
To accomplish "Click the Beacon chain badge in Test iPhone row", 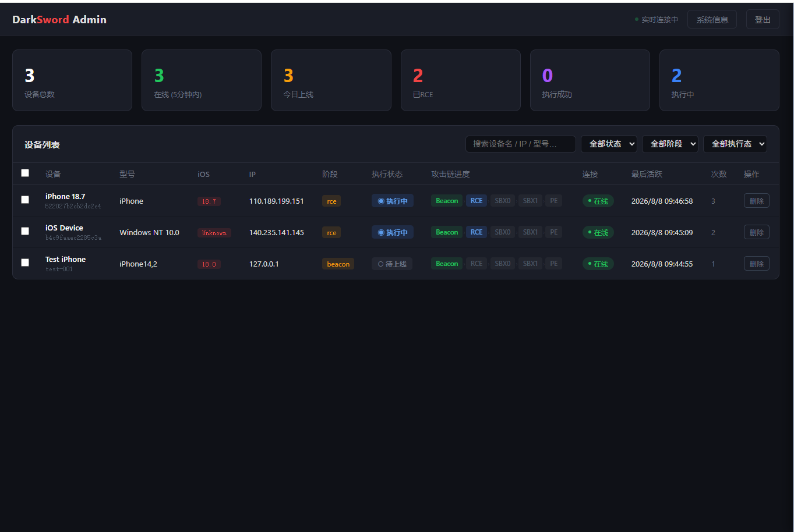I will pyautogui.click(x=447, y=264).
